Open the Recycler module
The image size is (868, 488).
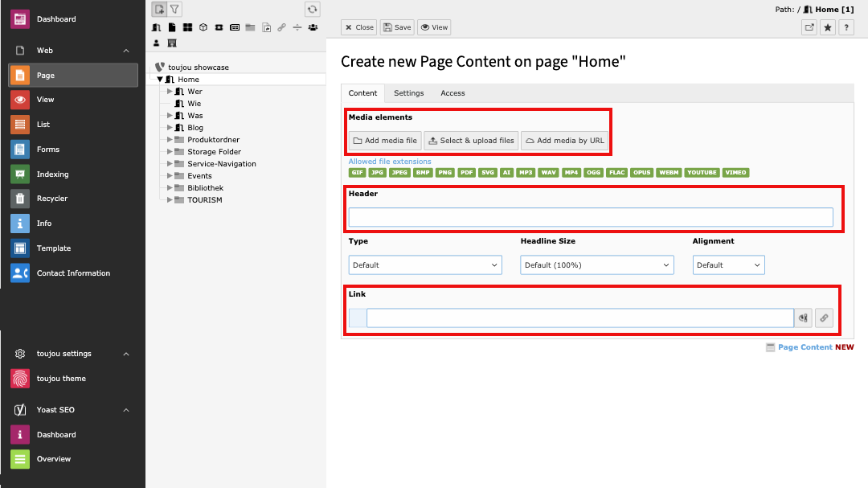coord(51,199)
